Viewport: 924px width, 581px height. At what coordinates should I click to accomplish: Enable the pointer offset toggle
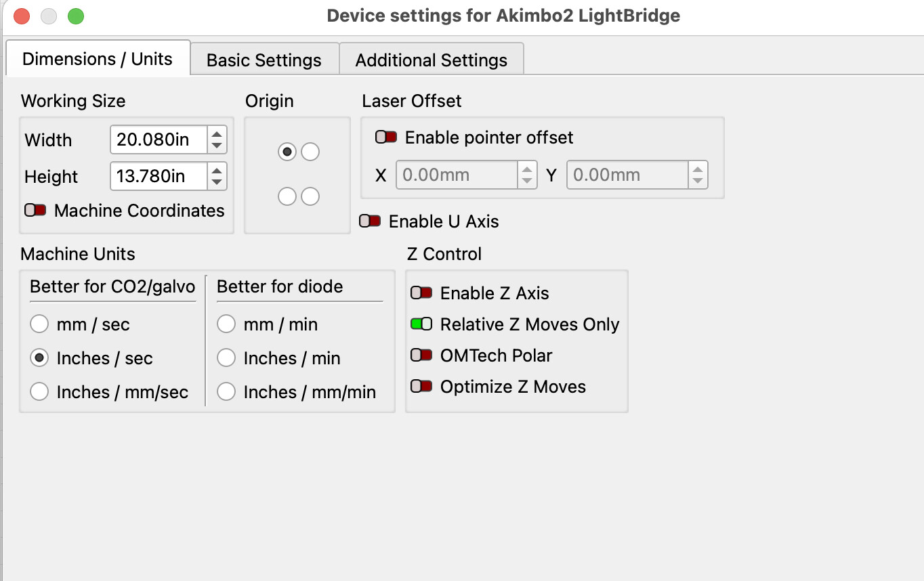point(386,137)
